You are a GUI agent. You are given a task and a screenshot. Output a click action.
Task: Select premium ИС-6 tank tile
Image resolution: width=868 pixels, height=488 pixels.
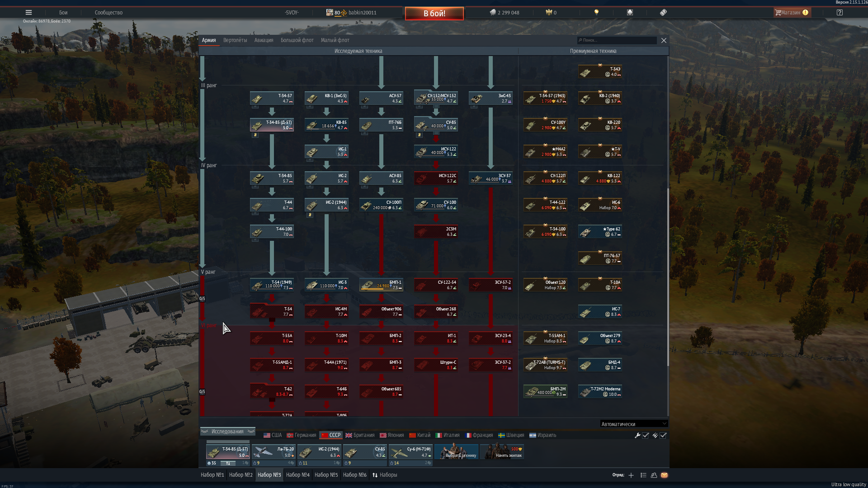(600, 205)
